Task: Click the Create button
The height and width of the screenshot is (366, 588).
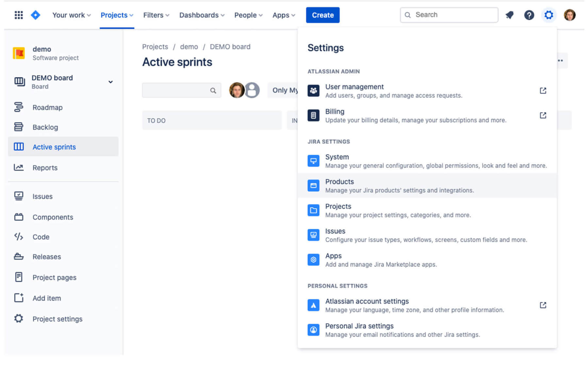Action: pyautogui.click(x=322, y=15)
